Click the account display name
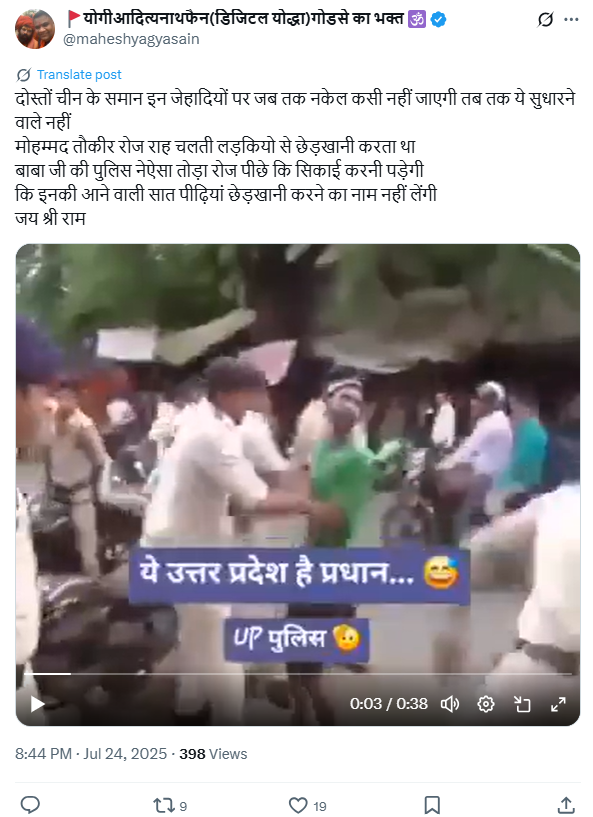 tap(243, 19)
